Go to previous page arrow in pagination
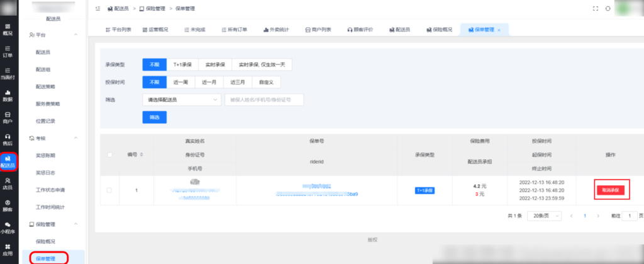This screenshot has width=644, height=264. click(571, 216)
